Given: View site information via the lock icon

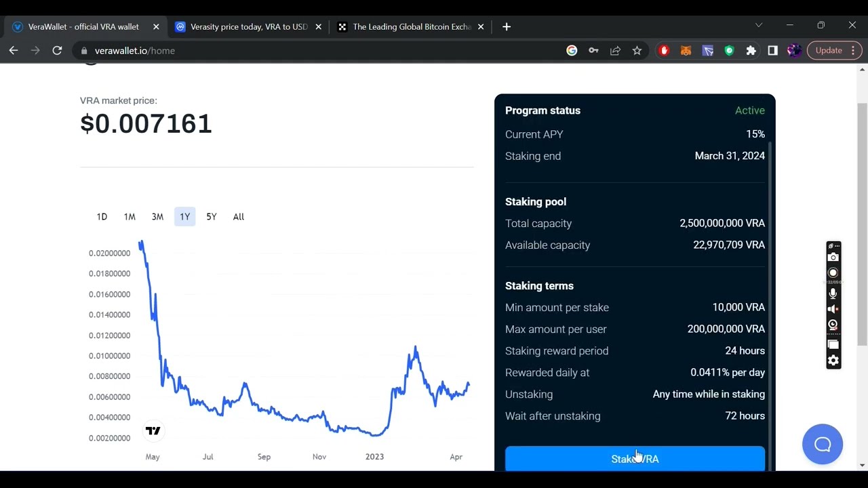Looking at the screenshot, I should (84, 50).
